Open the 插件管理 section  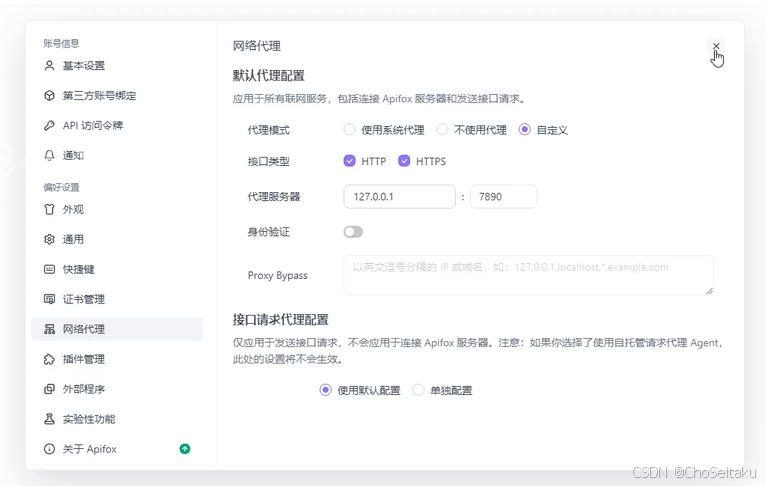117,359
